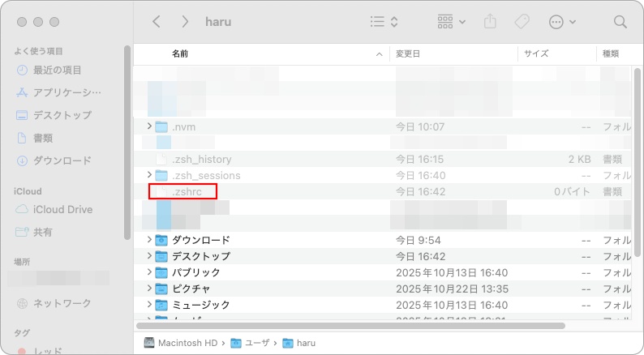The height and width of the screenshot is (355, 644).
Task: Select the .zshrc file
Action: 187,192
